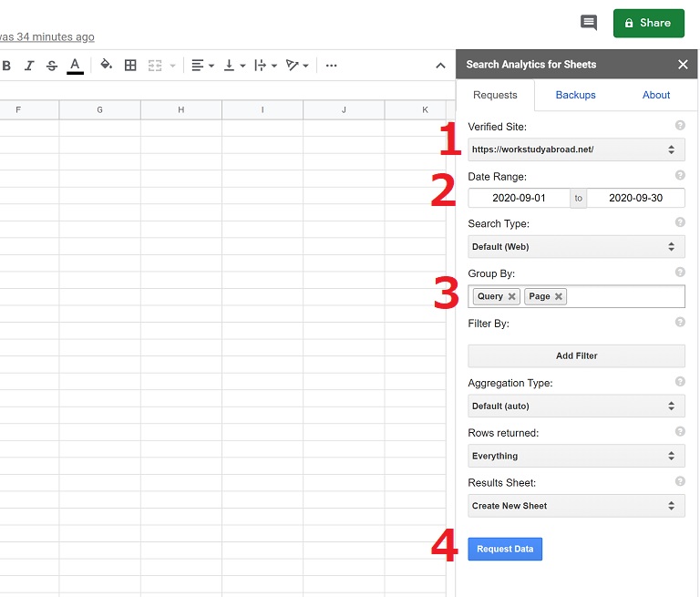Open the Search Type dropdown

(x=576, y=247)
